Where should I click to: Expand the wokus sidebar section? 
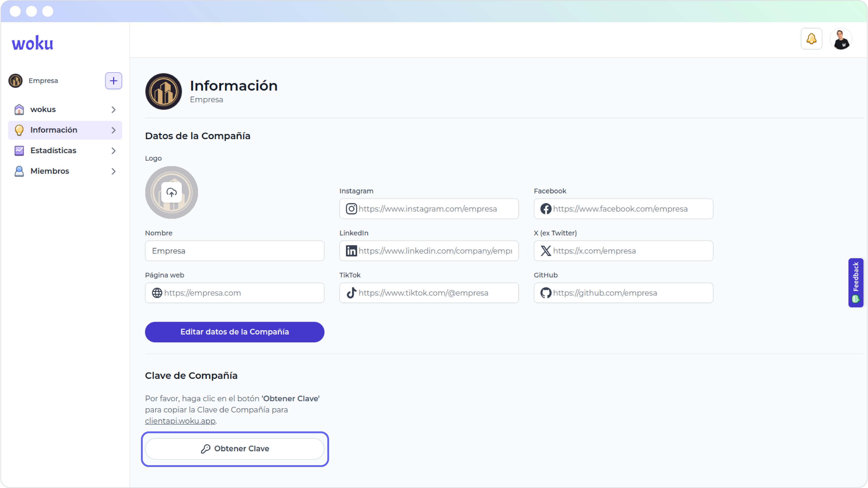coord(113,109)
